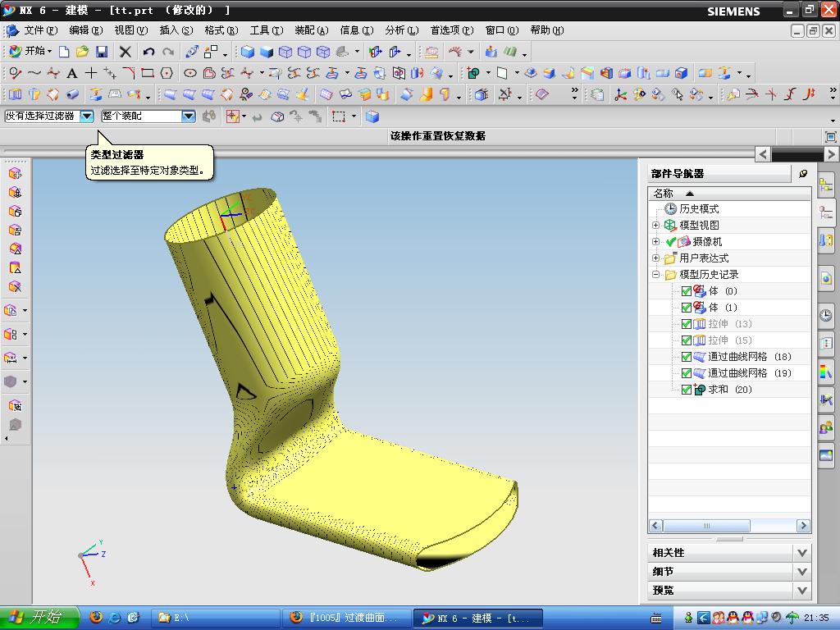Open the History clock tab on the resource bar
Image resolution: width=840 pixels, height=630 pixels.
pos(825,316)
